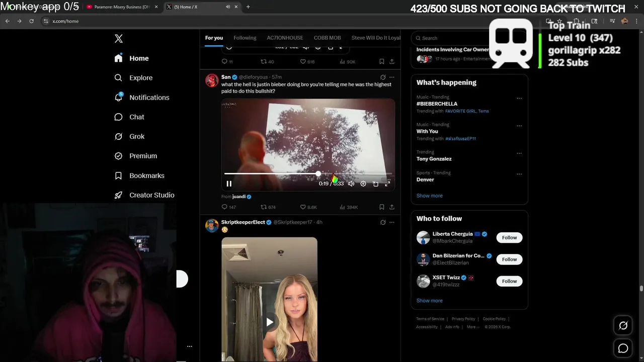Show more in Who to follow
Viewport: 644px width, 362px height.
click(x=429, y=301)
